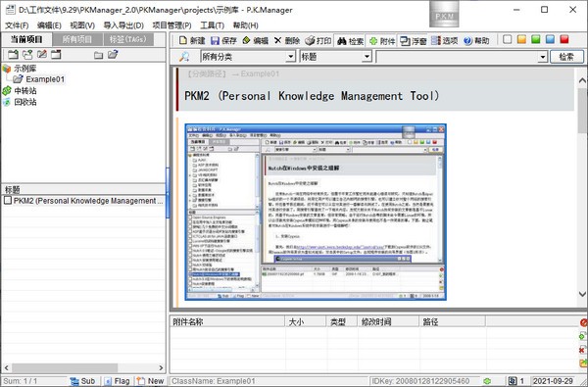
Task: Print using the 打印 printer icon
Action: [310, 40]
